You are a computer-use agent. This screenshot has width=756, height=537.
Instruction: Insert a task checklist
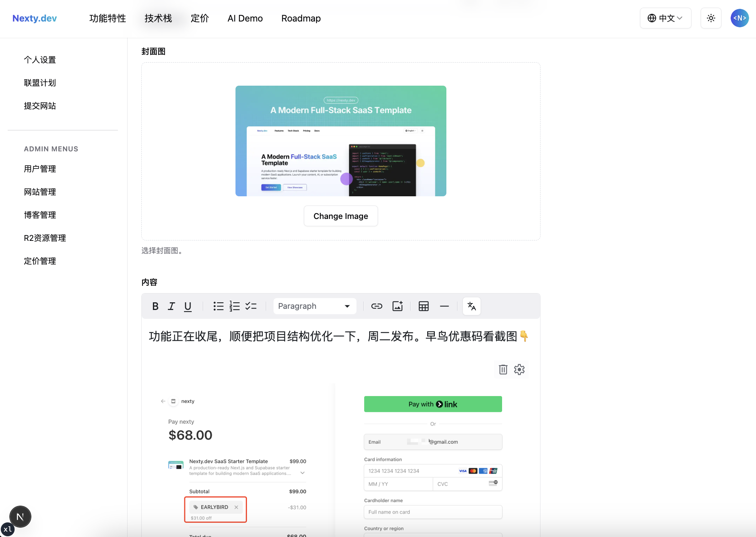[x=251, y=306]
